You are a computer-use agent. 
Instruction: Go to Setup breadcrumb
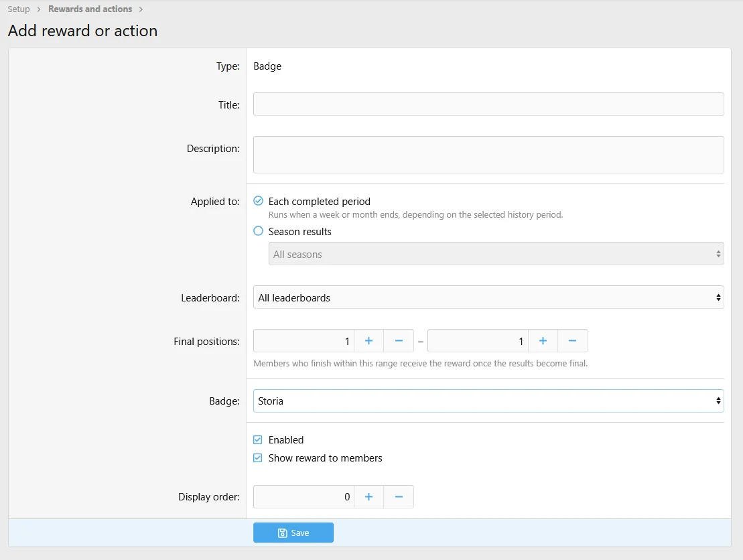[x=19, y=9]
